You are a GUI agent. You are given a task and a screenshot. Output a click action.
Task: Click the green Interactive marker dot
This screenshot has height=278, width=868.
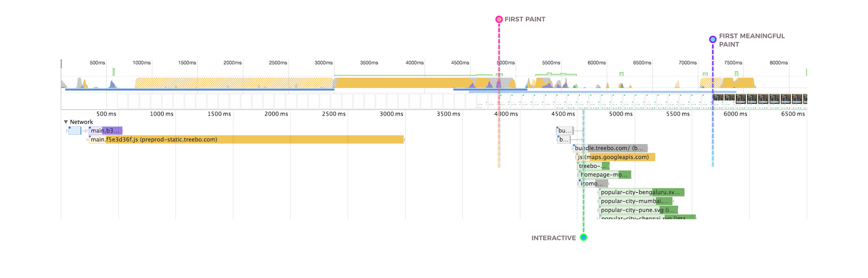coord(583,237)
